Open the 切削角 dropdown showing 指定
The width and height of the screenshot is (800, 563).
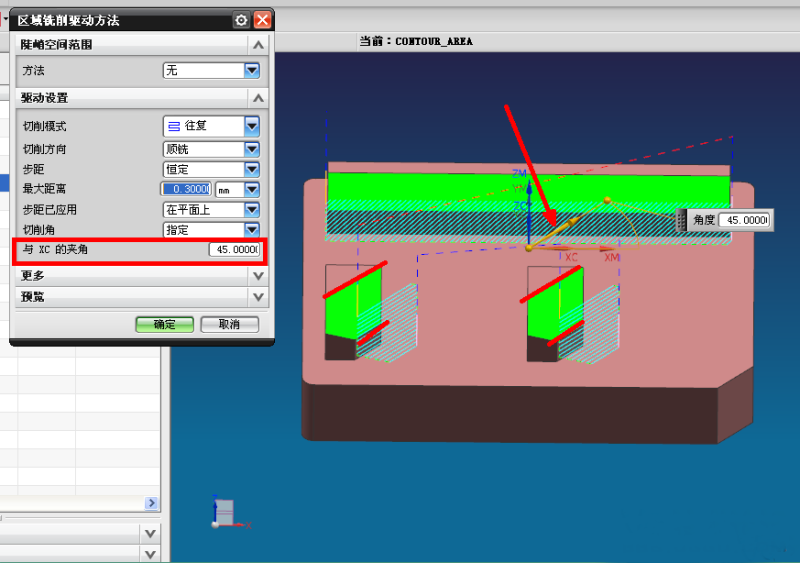click(x=252, y=230)
